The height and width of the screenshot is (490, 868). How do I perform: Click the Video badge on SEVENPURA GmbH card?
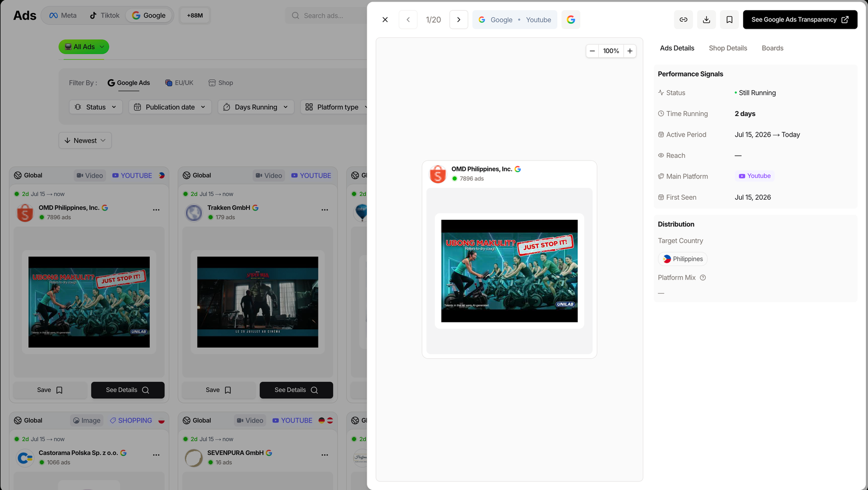tap(250, 421)
